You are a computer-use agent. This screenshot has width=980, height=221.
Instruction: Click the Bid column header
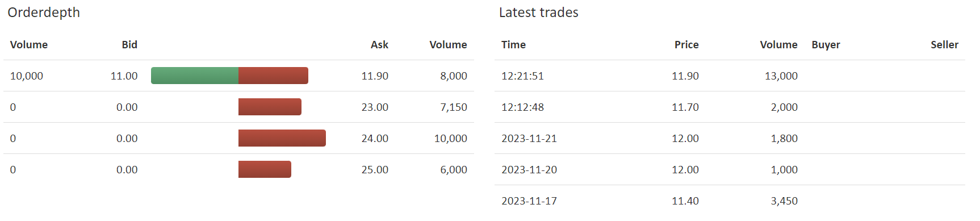(129, 44)
